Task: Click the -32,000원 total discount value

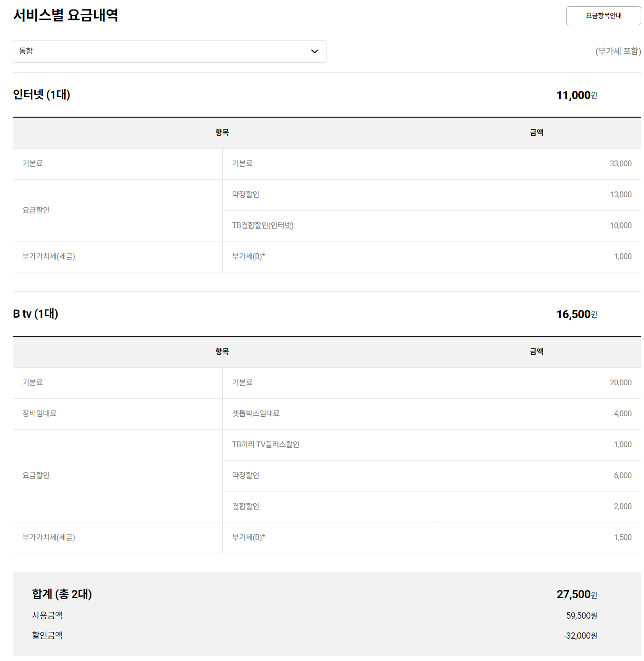Action: click(x=580, y=636)
